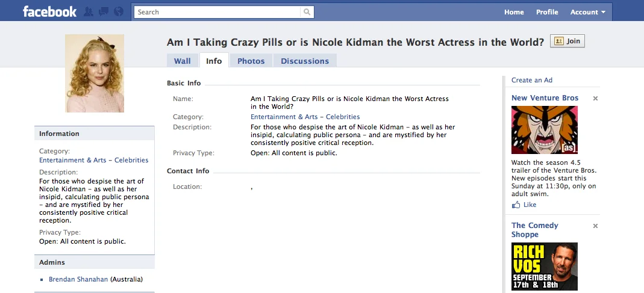Click the Create an Ad link
Image resolution: width=644 pixels, height=293 pixels.
(x=532, y=80)
